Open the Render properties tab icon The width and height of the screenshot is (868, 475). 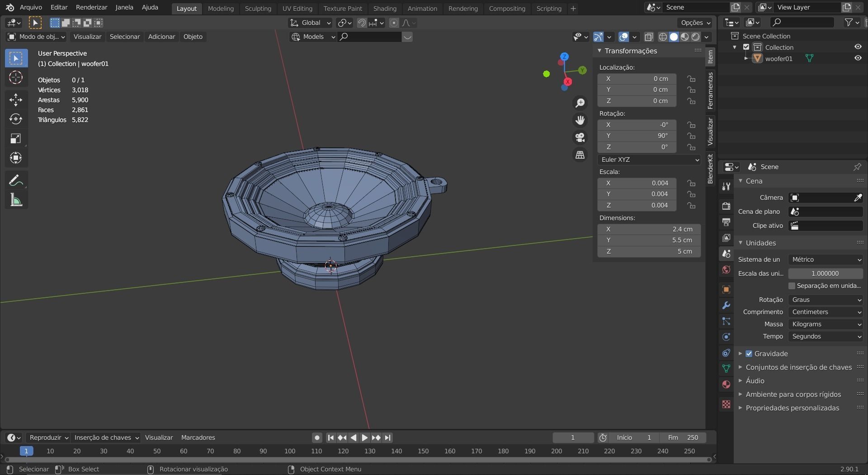point(726,206)
